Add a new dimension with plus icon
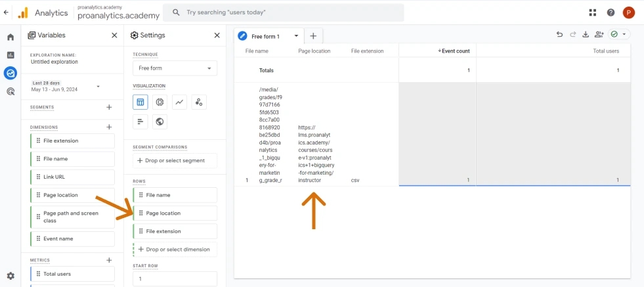Screen dimensions: 644x287 [109, 127]
